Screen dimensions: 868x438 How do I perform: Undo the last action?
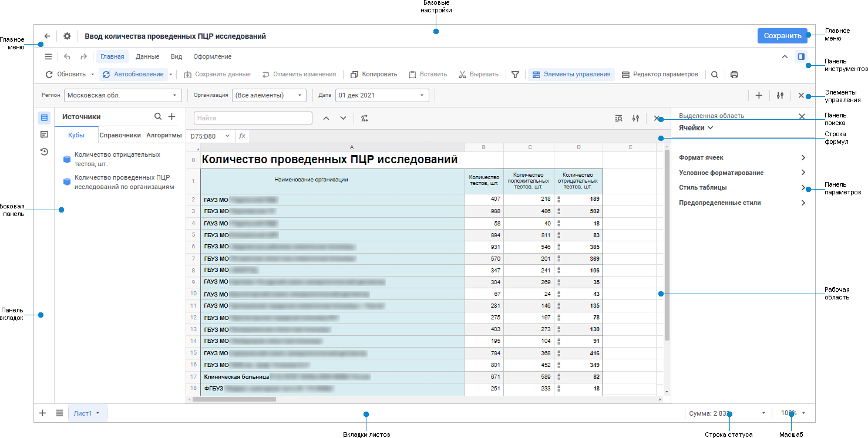tap(67, 57)
